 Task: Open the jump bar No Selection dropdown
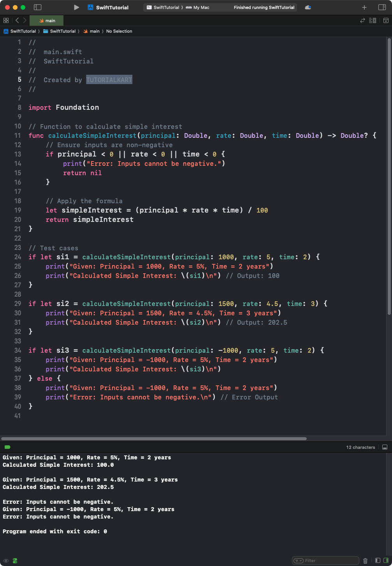click(119, 31)
